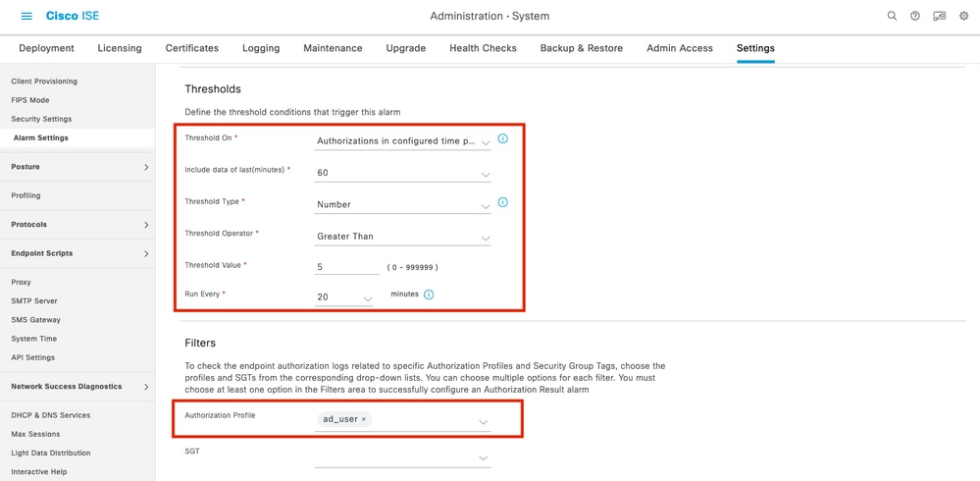Screen dimensions: 980x481
Task: Expand the Protocols sidebar section
Action: [x=77, y=225]
